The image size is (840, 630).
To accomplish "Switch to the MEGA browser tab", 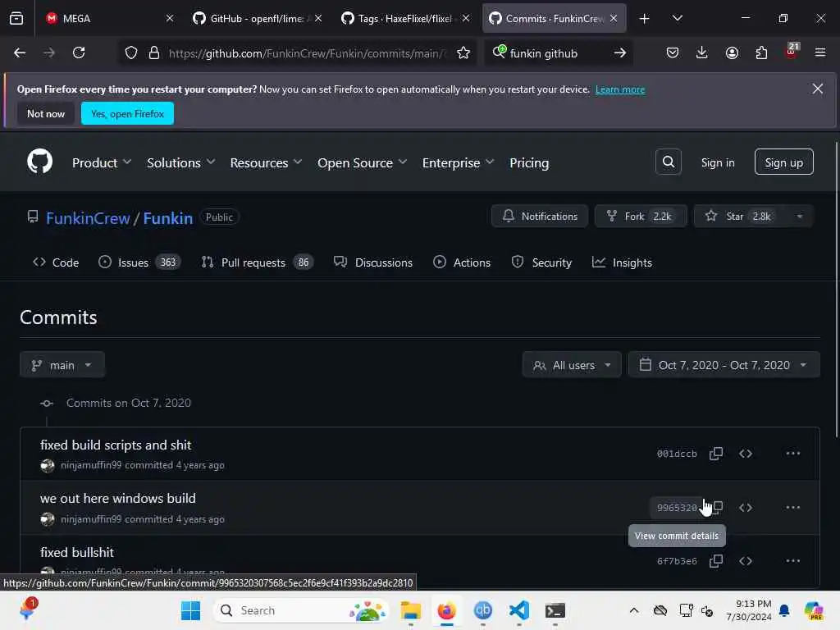I will tap(107, 19).
